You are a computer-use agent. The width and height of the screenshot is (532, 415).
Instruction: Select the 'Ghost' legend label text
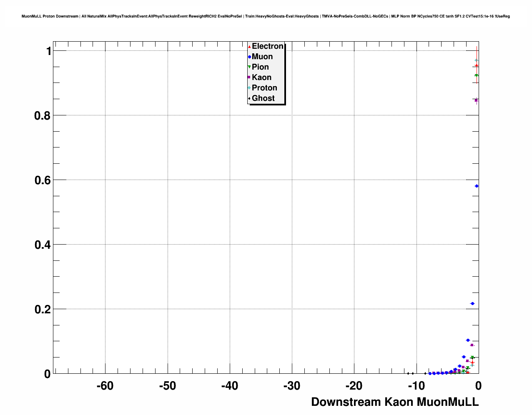click(x=263, y=98)
